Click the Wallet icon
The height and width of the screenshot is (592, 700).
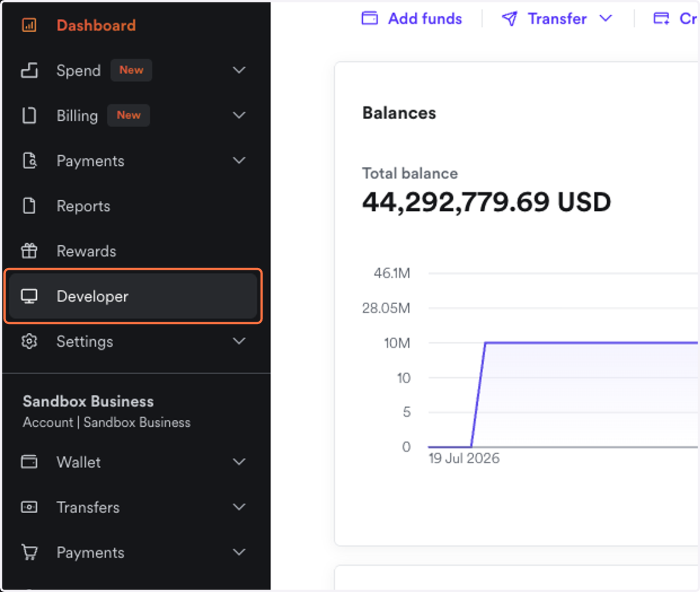coord(29,462)
